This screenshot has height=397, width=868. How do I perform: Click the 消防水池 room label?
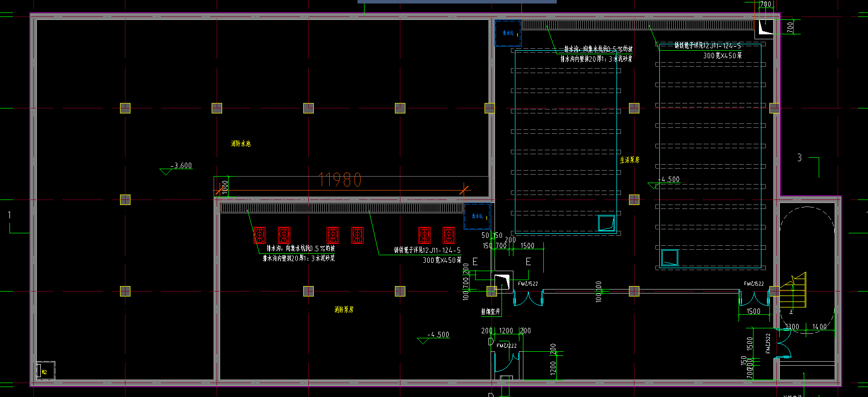(x=241, y=144)
